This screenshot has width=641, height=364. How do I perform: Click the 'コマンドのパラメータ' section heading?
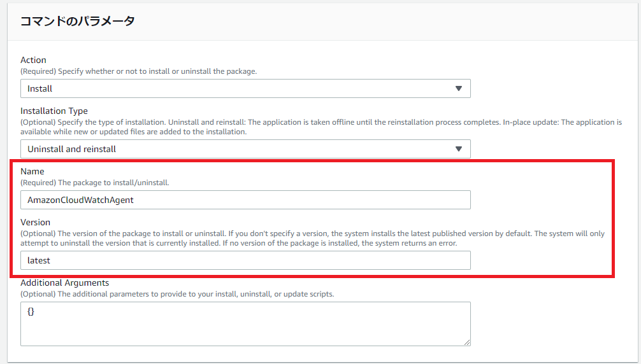point(78,21)
